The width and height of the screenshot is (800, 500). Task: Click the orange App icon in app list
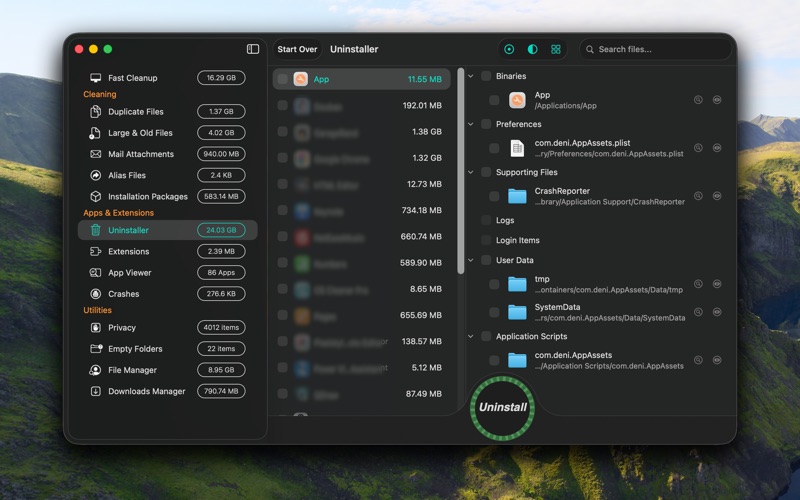click(301, 79)
